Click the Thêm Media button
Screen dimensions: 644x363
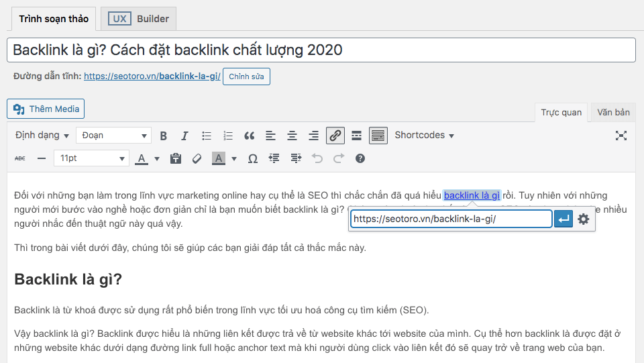click(x=46, y=109)
